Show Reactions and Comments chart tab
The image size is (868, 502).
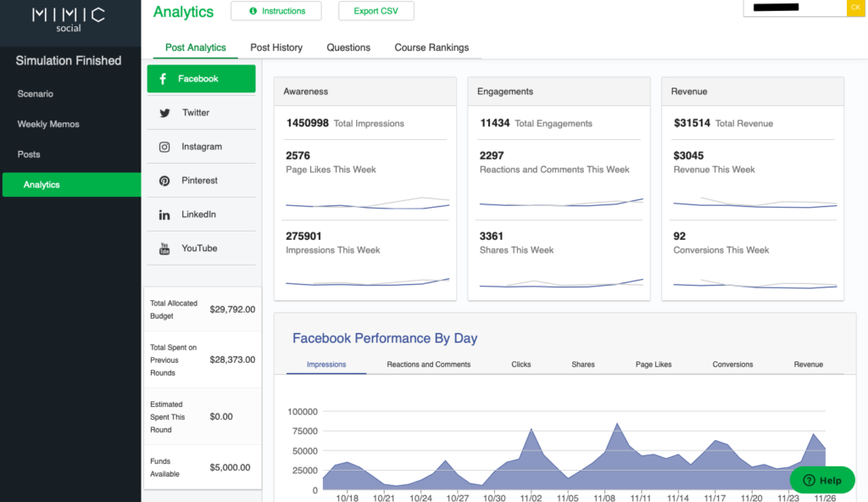pyautogui.click(x=428, y=365)
